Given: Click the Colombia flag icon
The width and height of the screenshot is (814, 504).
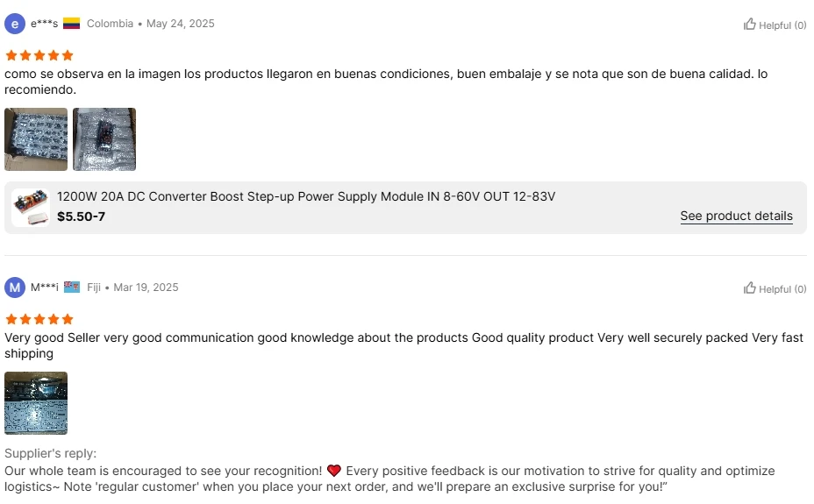Looking at the screenshot, I should pos(72,24).
